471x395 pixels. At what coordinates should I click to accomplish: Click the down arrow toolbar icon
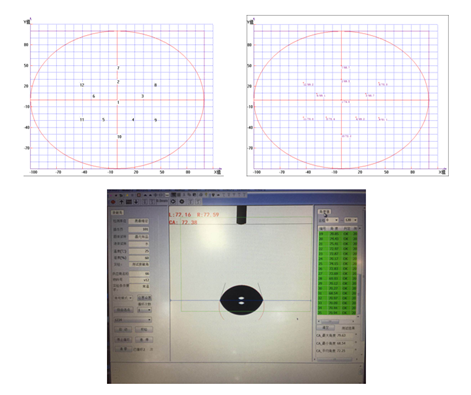pyautogui.click(x=136, y=202)
